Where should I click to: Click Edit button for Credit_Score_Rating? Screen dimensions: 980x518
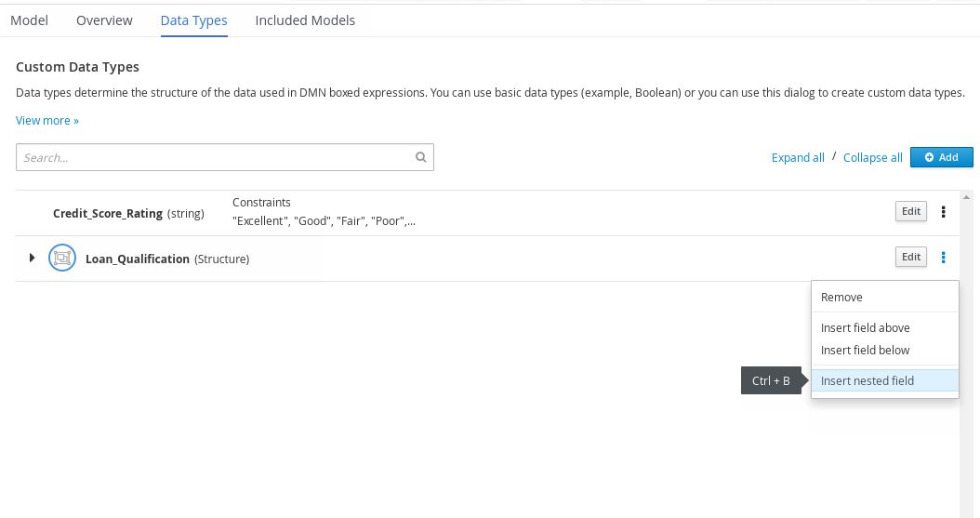coord(911,212)
